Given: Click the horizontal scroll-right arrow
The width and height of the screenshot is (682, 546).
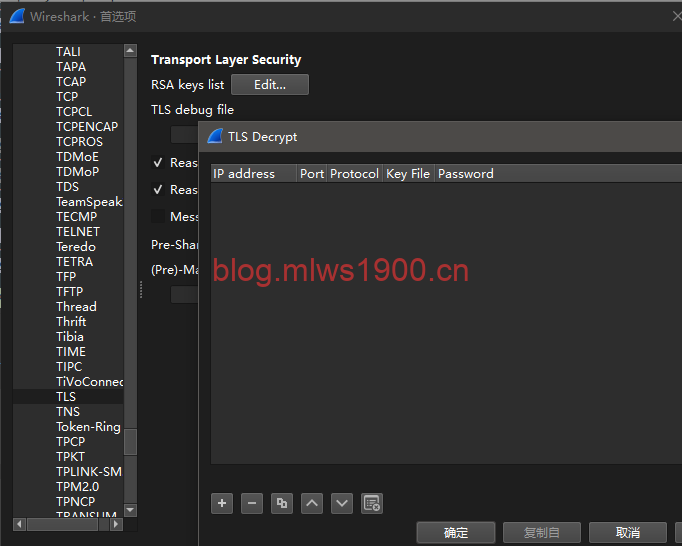Looking at the screenshot, I should (116, 524).
